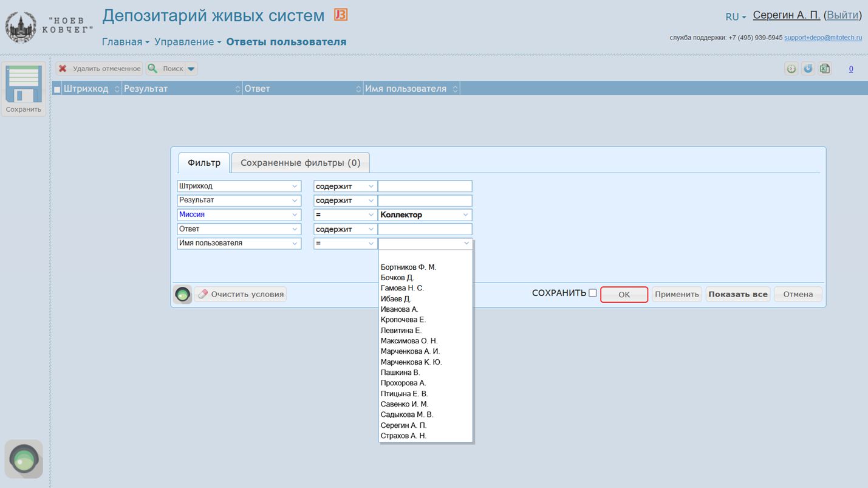Click the Отмена button
868x488 pixels.
click(798, 294)
